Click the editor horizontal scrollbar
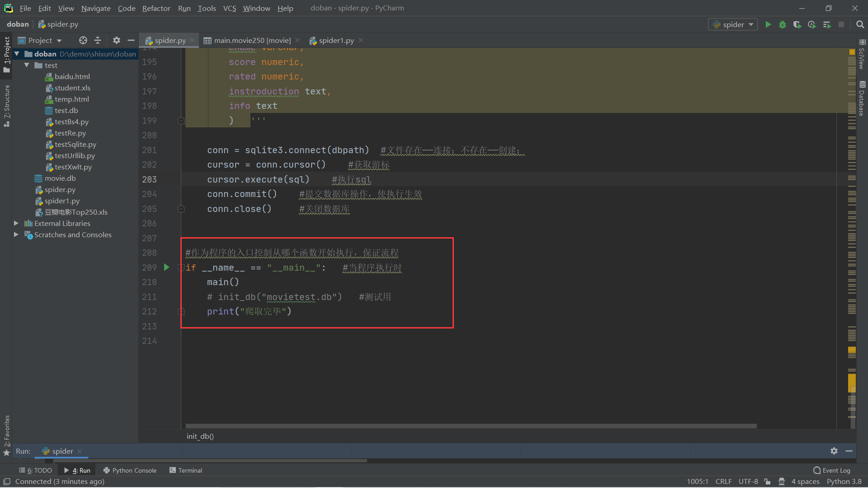The height and width of the screenshot is (488, 868). (471, 426)
